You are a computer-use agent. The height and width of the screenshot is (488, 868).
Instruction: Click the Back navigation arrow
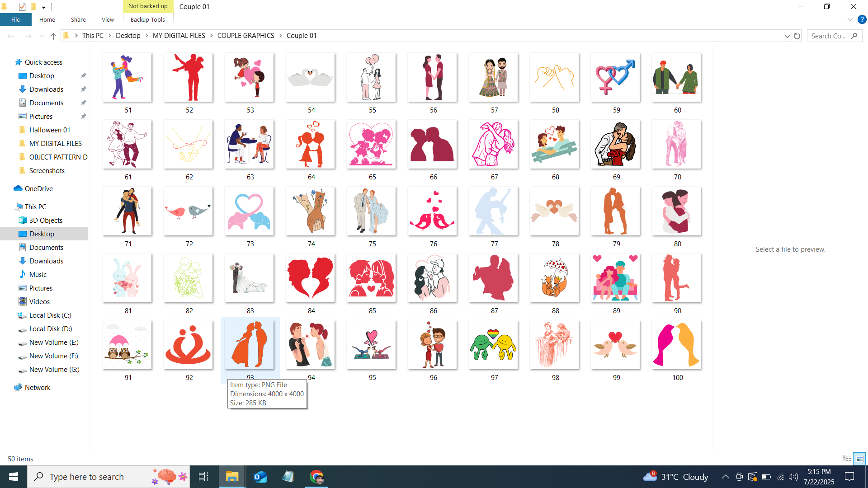(11, 36)
